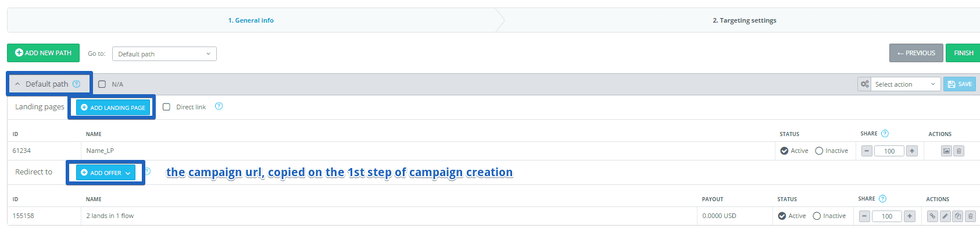This screenshot has height=232, width=980.
Task: Click the gears icon beside Select action
Action: click(864, 84)
